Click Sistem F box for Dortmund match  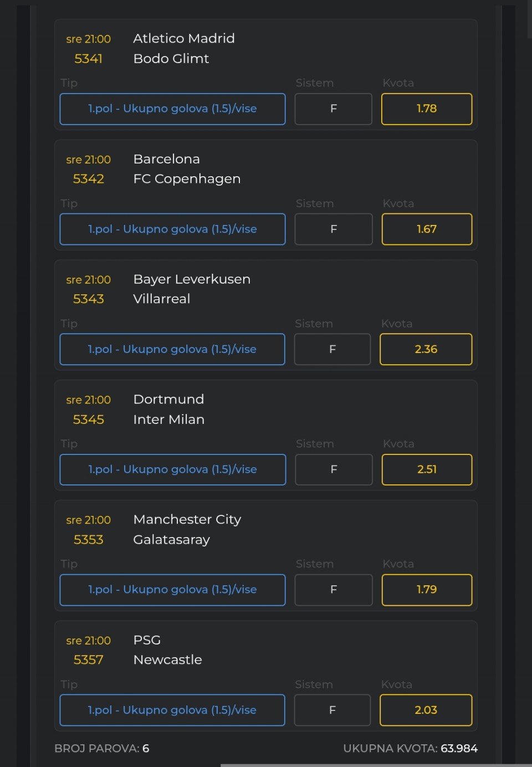point(334,469)
